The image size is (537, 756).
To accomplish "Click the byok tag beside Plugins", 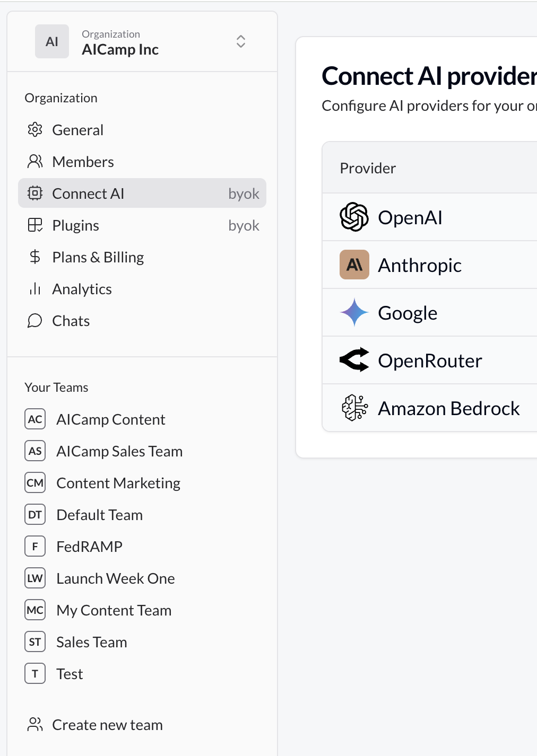I will 244,226.
